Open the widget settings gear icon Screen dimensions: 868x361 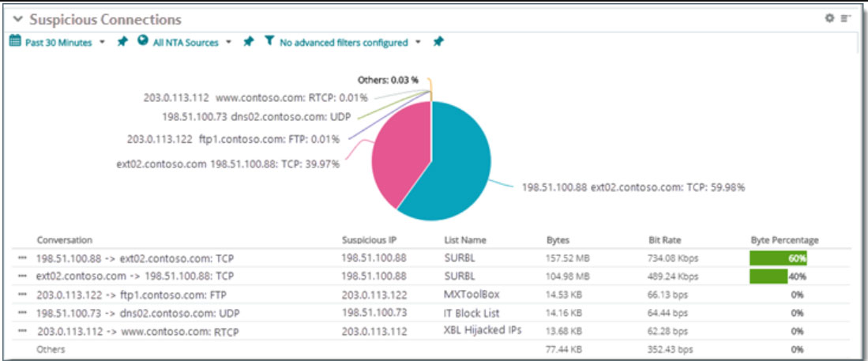pos(829,18)
